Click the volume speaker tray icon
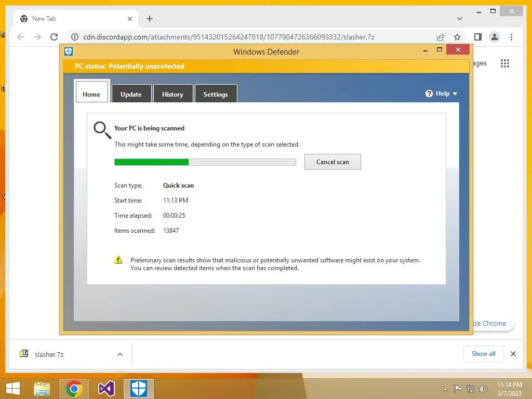532x399 pixels. [x=483, y=389]
